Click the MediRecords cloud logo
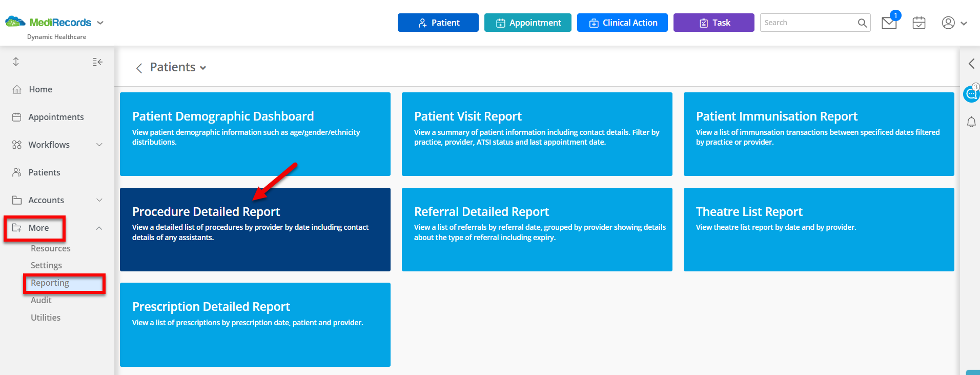Image resolution: width=980 pixels, height=375 pixels. tap(15, 22)
